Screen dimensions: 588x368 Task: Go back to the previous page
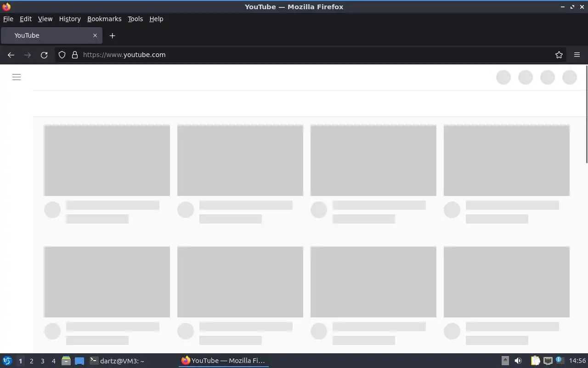[x=11, y=55]
